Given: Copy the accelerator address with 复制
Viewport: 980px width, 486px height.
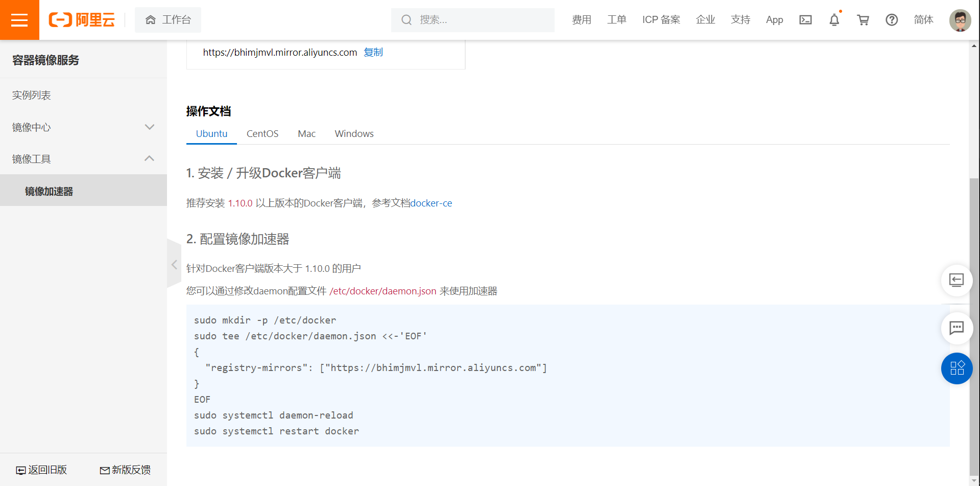Looking at the screenshot, I should 373,52.
